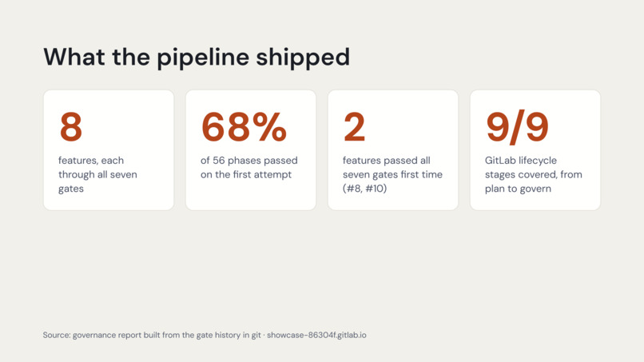
Task: Select the 'stages covered, from' text line
Action: (534, 175)
